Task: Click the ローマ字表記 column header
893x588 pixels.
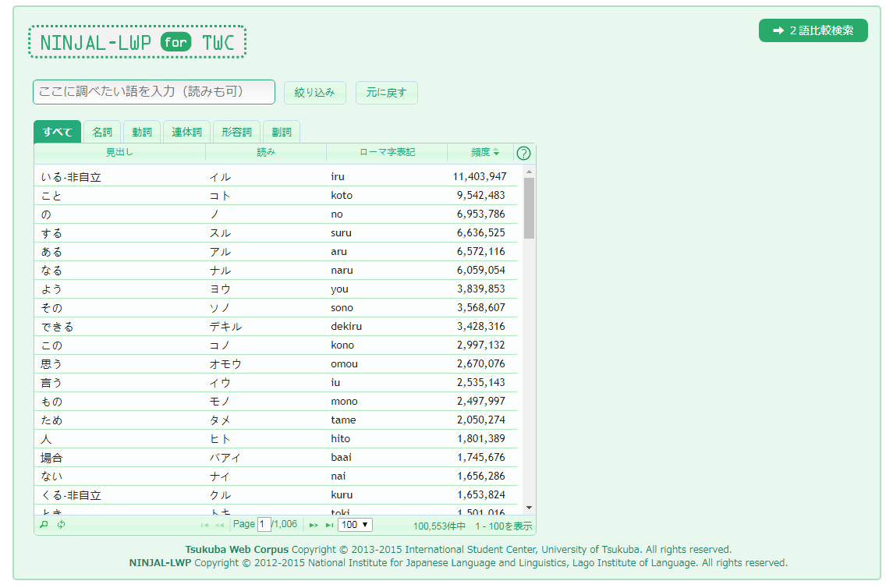Action: pos(388,152)
